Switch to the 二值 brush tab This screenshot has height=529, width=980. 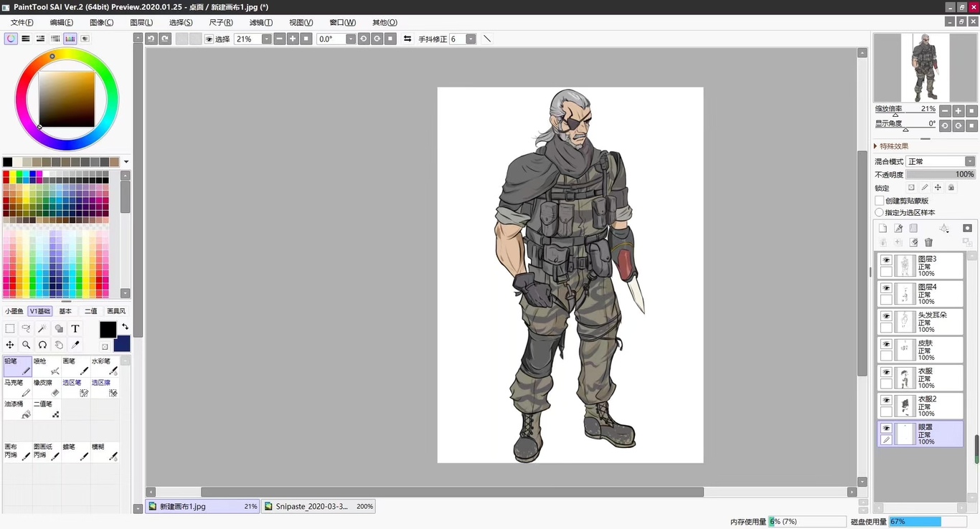click(91, 311)
